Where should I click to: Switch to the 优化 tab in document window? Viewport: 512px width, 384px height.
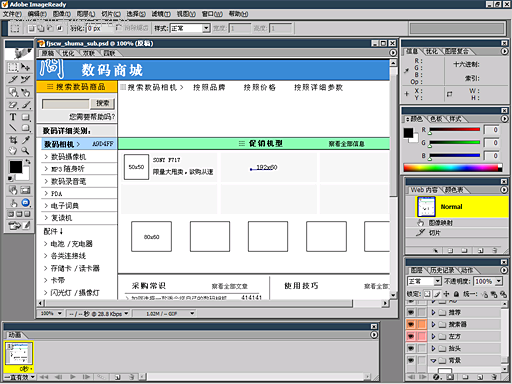click(x=68, y=53)
